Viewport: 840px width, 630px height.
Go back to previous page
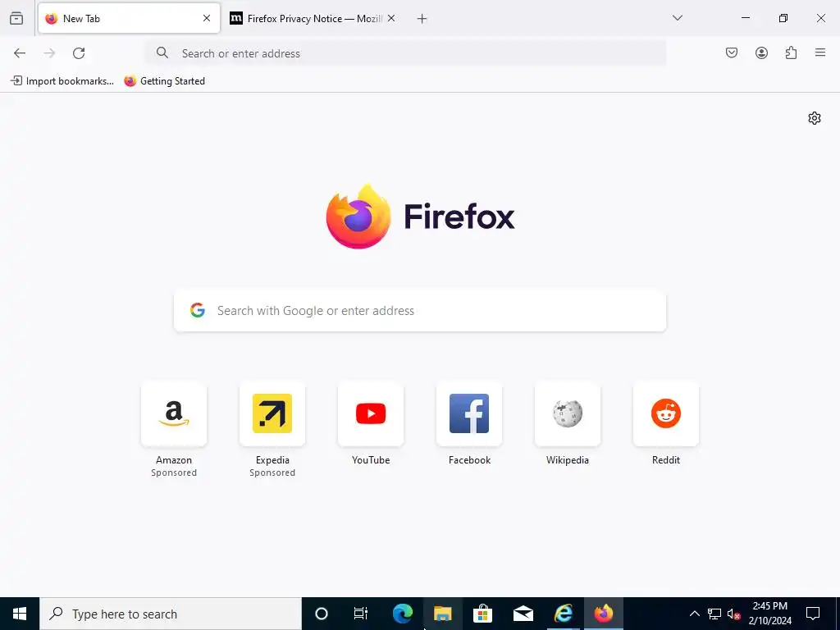pos(20,53)
